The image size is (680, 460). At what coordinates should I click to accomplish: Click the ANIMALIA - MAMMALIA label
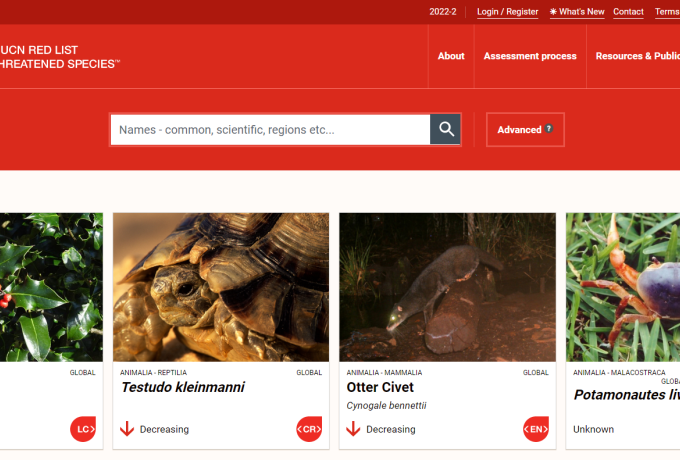(x=384, y=372)
